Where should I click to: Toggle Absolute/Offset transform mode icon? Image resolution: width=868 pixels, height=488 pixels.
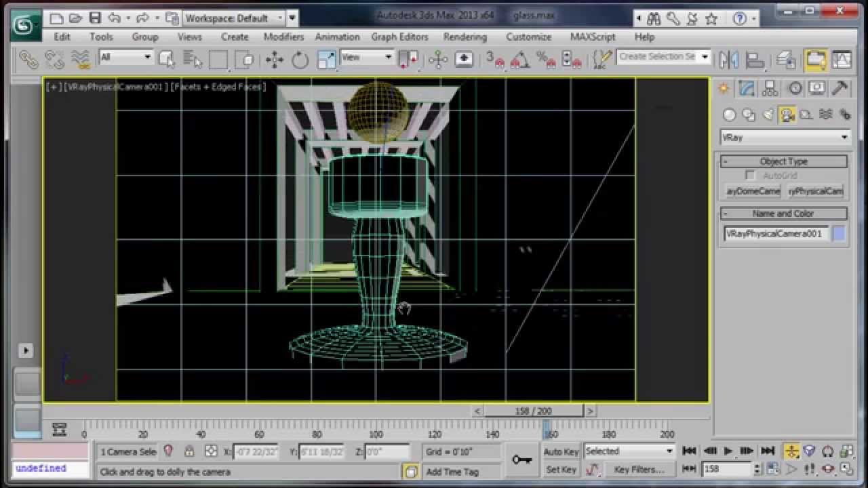tap(211, 451)
